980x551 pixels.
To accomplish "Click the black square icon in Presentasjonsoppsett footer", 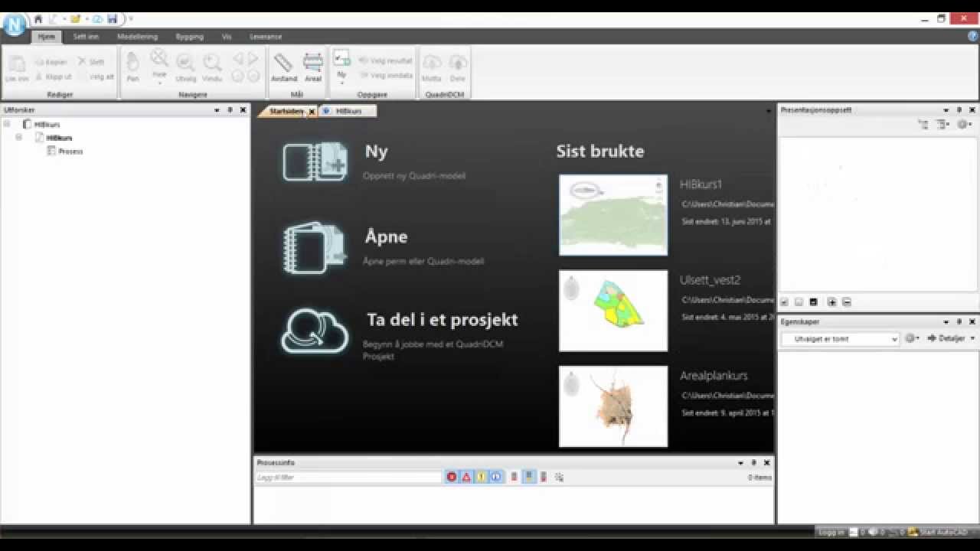I will [813, 302].
